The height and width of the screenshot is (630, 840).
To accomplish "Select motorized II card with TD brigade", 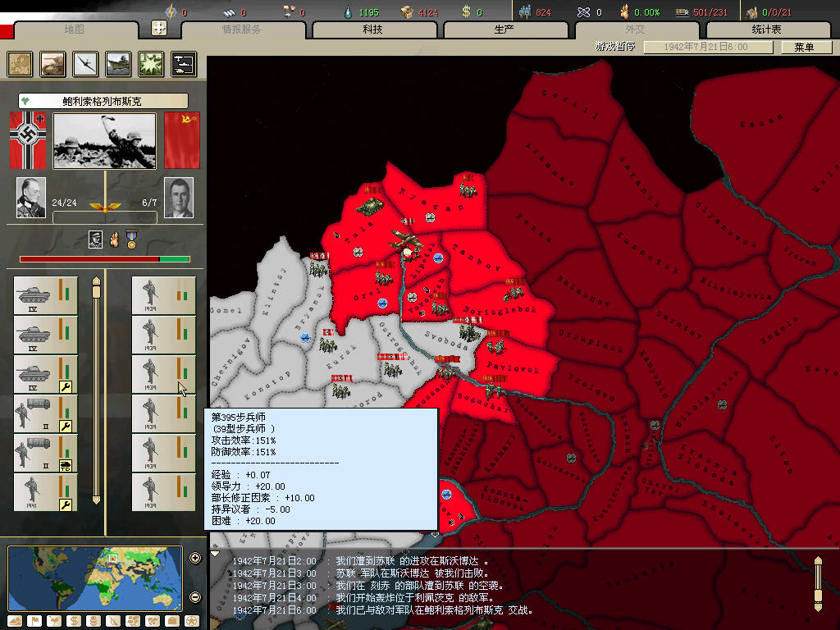I will point(46,453).
